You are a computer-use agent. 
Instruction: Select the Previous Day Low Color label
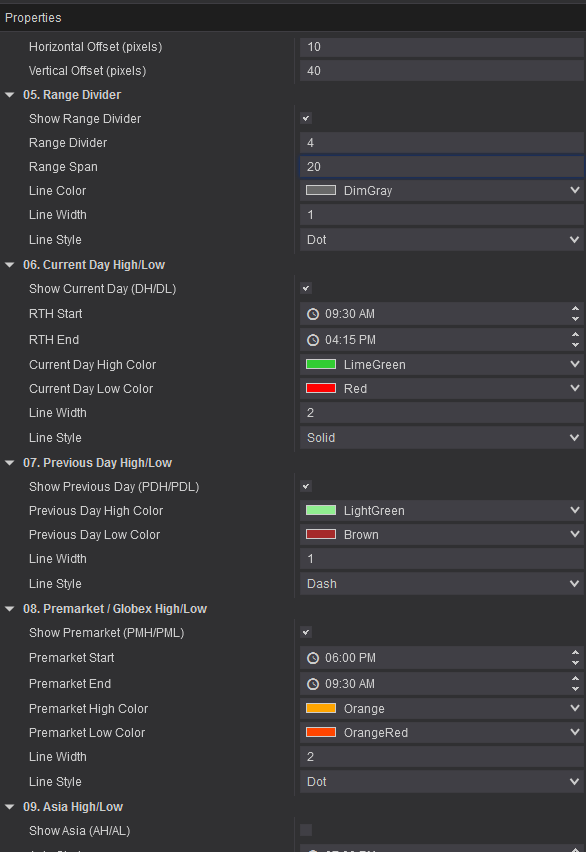[95, 535]
